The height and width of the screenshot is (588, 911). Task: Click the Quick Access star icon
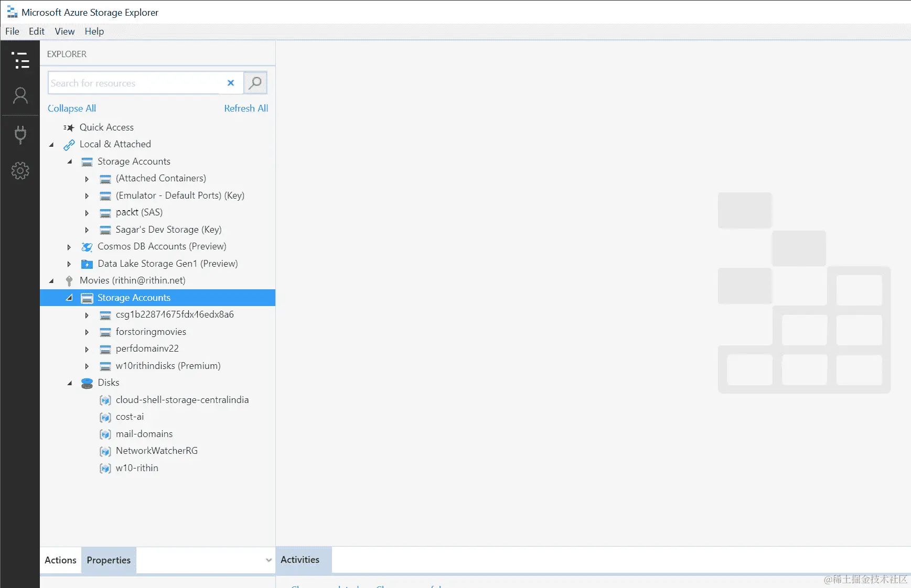(69, 127)
